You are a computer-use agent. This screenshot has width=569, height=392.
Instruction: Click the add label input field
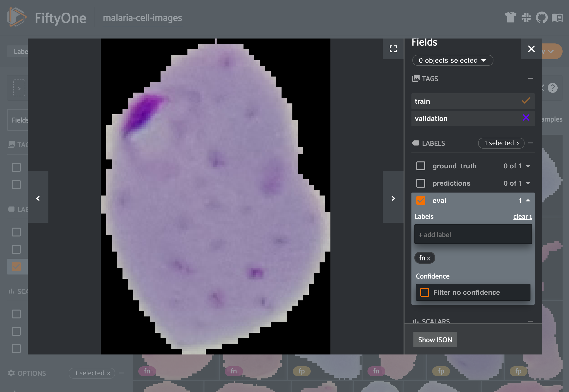(x=472, y=234)
